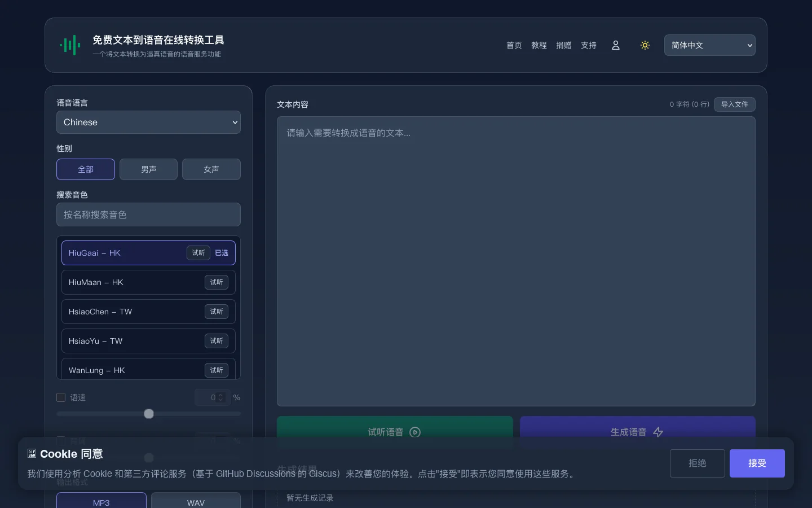The height and width of the screenshot is (508, 812).
Task: Select the 全部 gender filter
Action: point(86,169)
